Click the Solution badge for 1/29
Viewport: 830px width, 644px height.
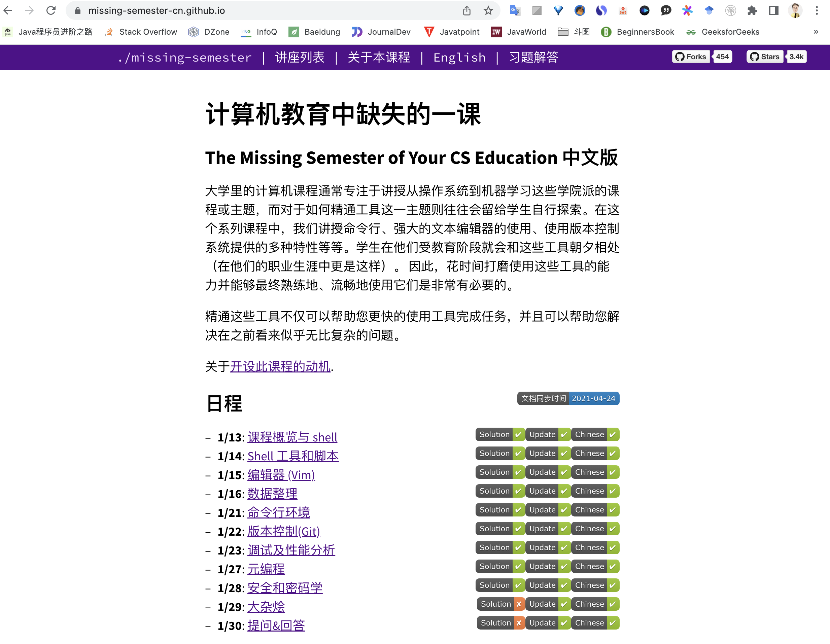coord(500,604)
